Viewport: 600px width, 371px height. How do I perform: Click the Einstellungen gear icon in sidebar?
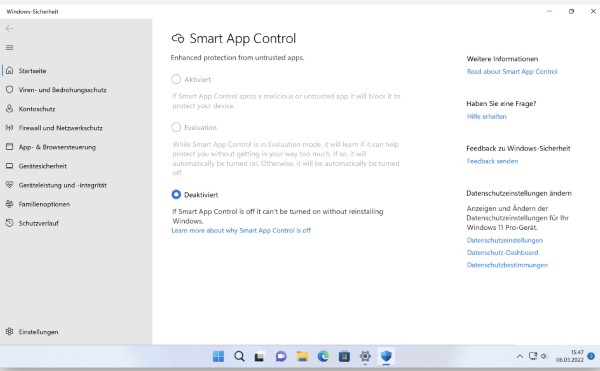click(x=10, y=332)
